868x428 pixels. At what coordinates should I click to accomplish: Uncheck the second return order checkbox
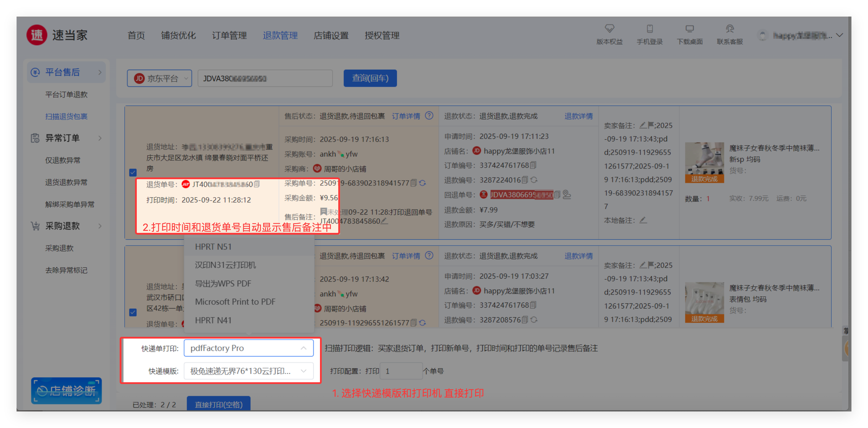point(133,312)
